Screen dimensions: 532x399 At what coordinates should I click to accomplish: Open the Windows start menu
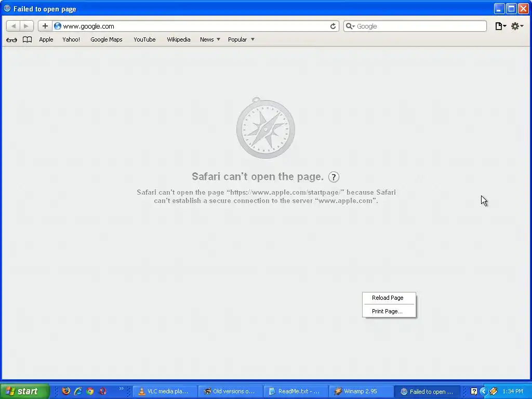coord(24,391)
